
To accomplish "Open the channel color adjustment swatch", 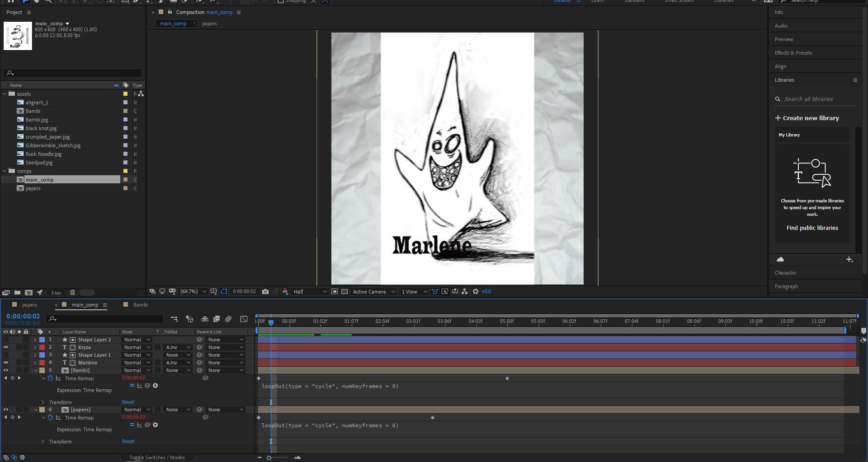I will (x=285, y=292).
